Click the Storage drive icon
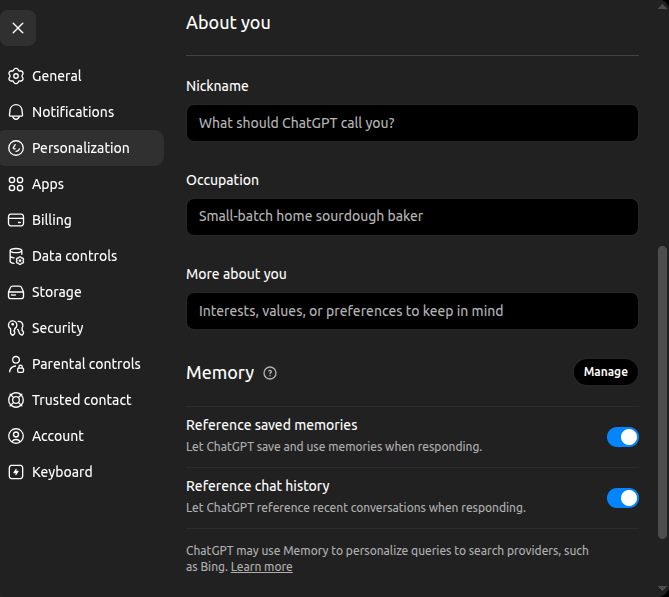669x597 pixels. 16,292
